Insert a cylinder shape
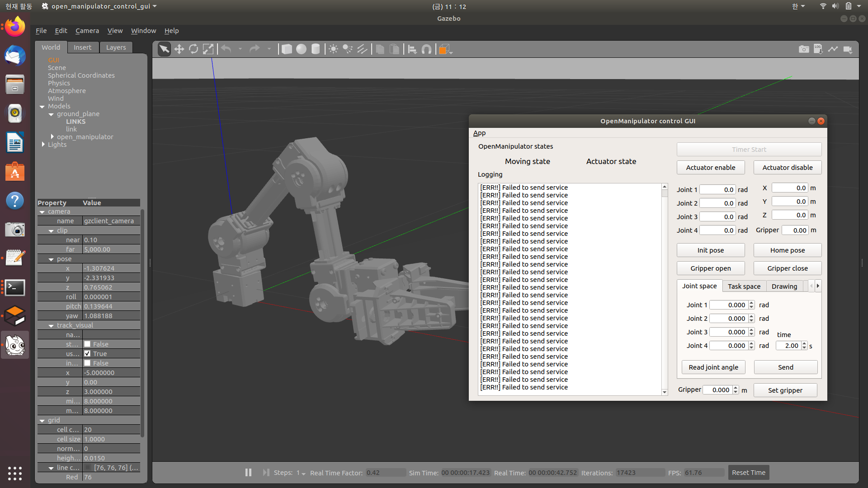The width and height of the screenshot is (868, 488). click(x=316, y=49)
